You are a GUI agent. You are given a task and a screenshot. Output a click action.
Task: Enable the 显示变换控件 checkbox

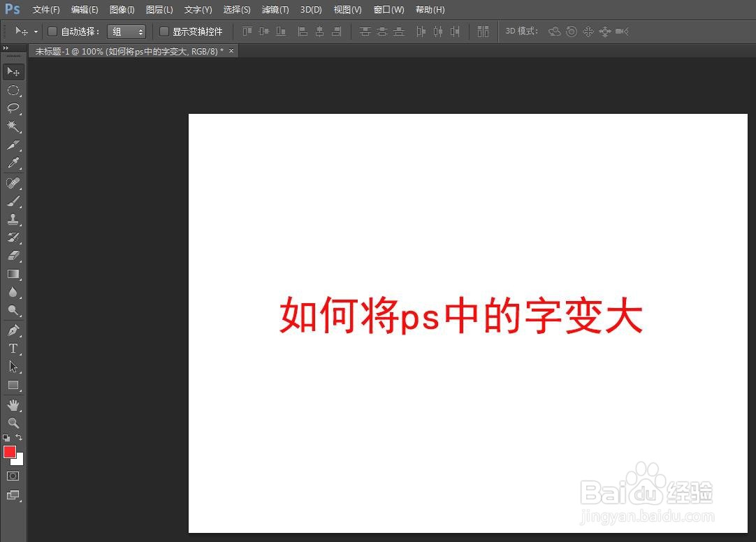(x=164, y=31)
